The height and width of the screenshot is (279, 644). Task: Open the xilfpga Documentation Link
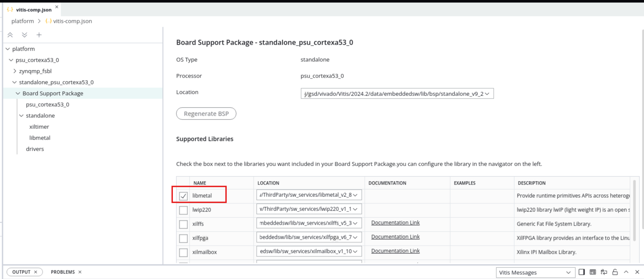(395, 237)
